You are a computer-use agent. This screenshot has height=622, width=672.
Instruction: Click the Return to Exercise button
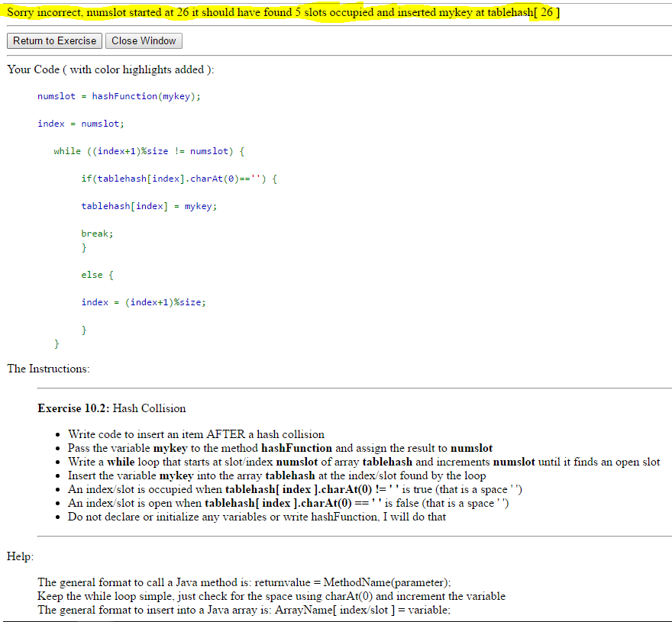pos(53,40)
